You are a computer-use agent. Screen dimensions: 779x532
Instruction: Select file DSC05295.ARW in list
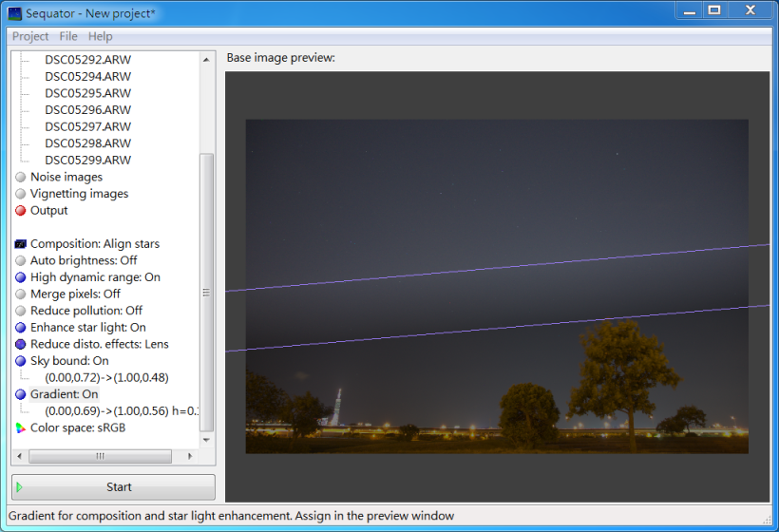(88, 93)
